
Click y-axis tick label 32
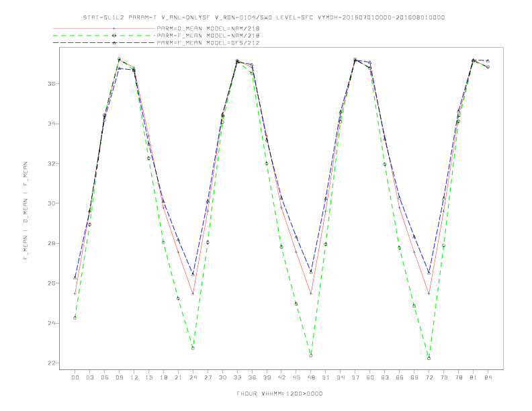click(52, 163)
